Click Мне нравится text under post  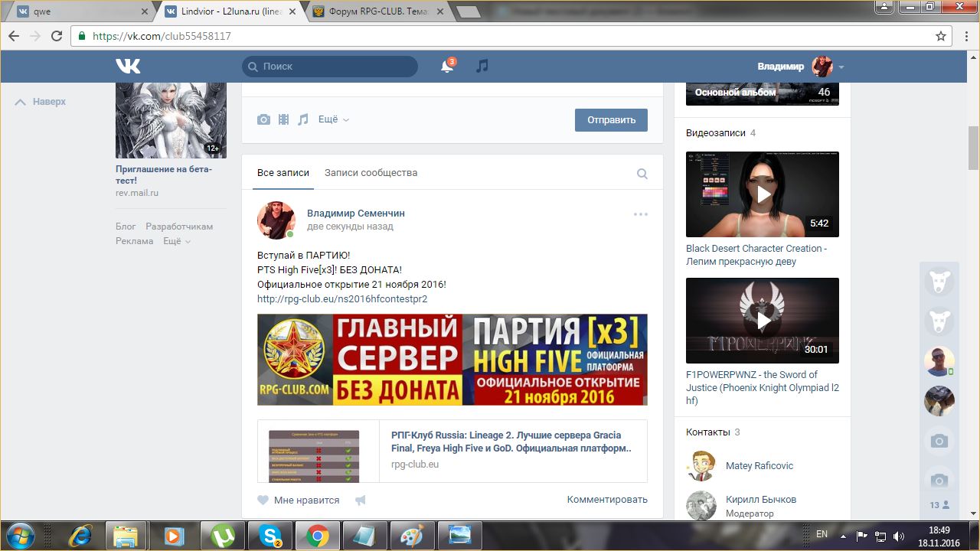pos(306,500)
